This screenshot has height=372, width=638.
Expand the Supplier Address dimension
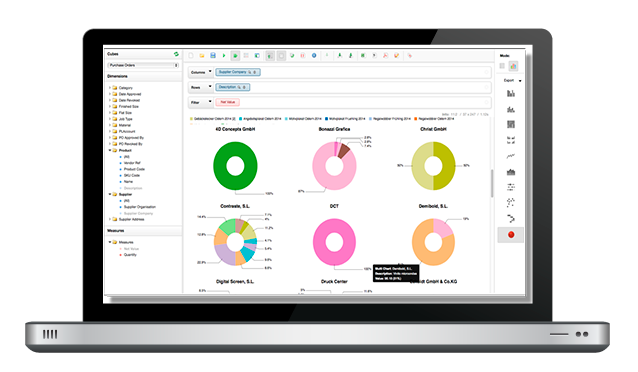click(x=110, y=219)
